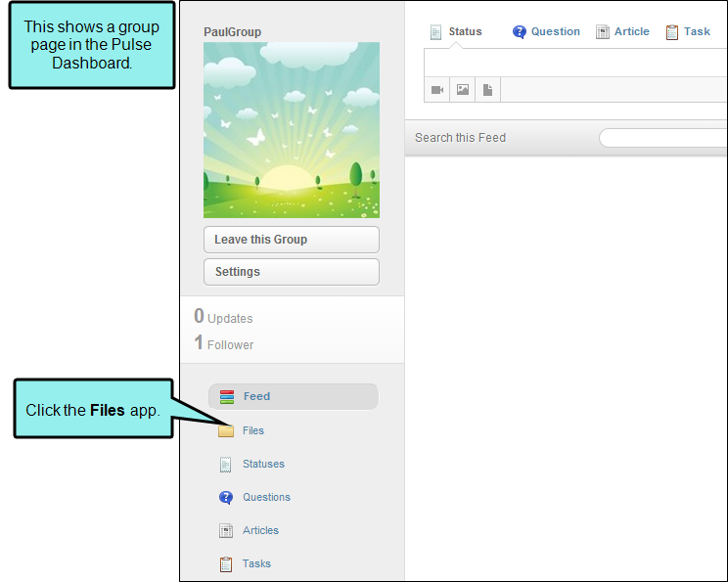Click the 1 Follower count

coord(224,343)
